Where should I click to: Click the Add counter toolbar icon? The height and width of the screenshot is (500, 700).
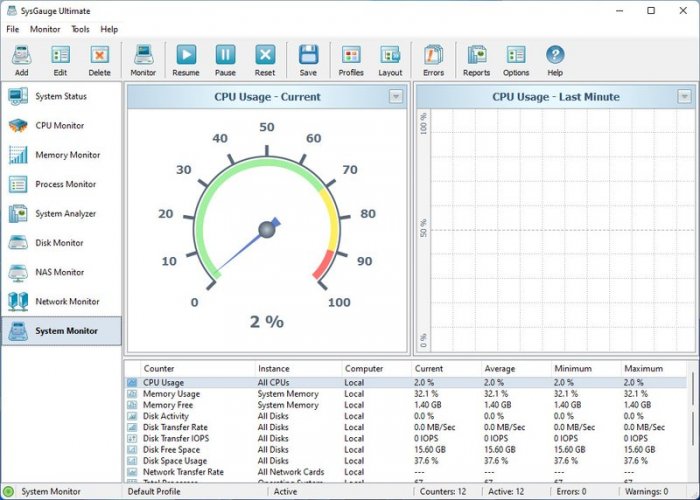tap(21, 56)
